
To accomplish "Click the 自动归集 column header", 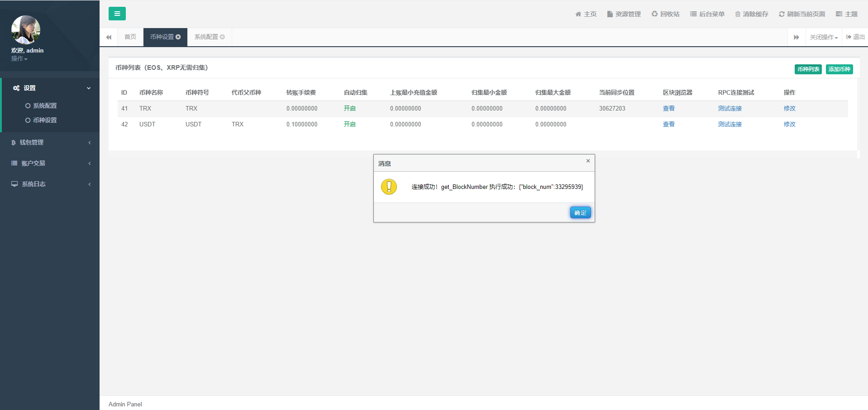I will 356,92.
